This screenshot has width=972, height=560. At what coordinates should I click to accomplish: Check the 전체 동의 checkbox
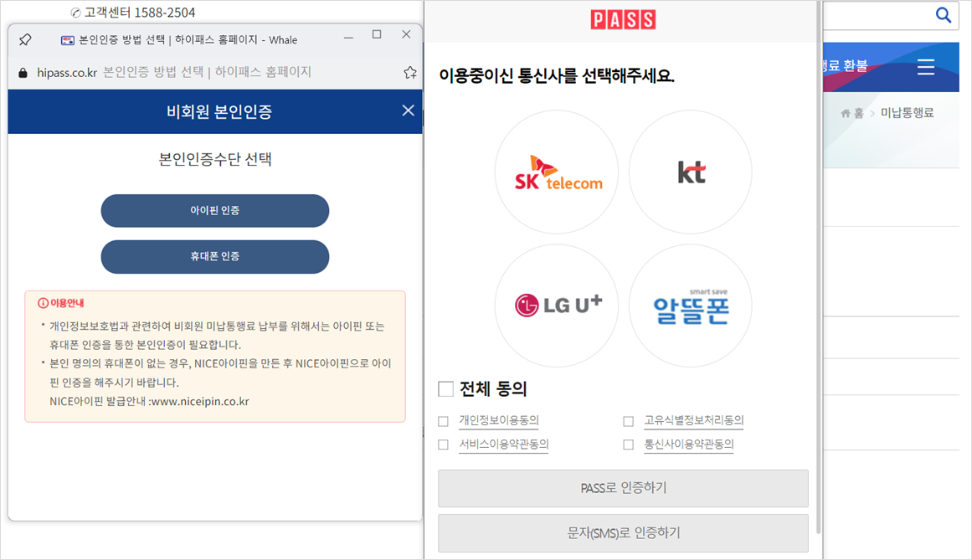click(445, 389)
